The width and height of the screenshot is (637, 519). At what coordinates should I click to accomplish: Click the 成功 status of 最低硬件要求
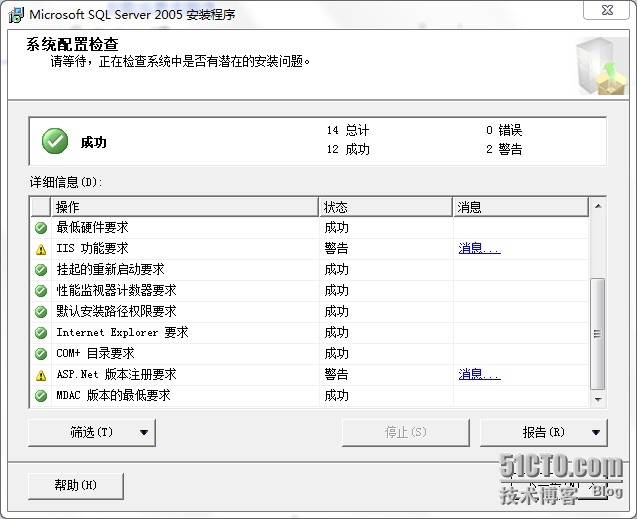(336, 227)
